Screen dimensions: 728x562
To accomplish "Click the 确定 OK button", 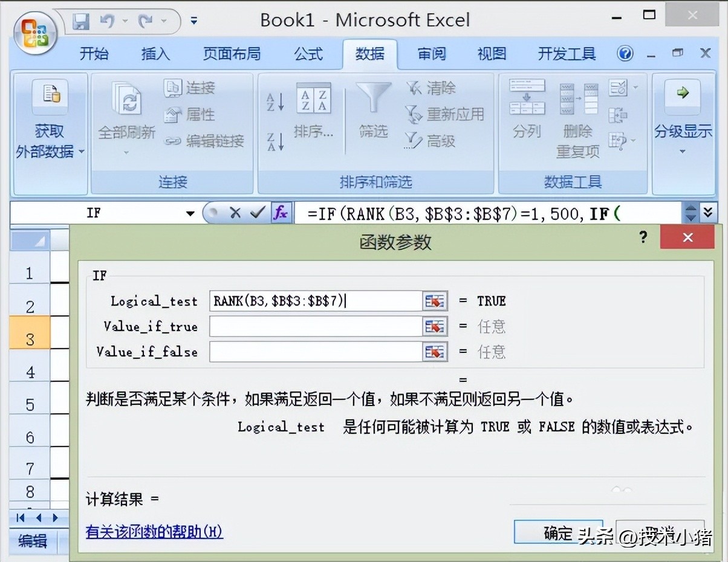I will point(558,532).
